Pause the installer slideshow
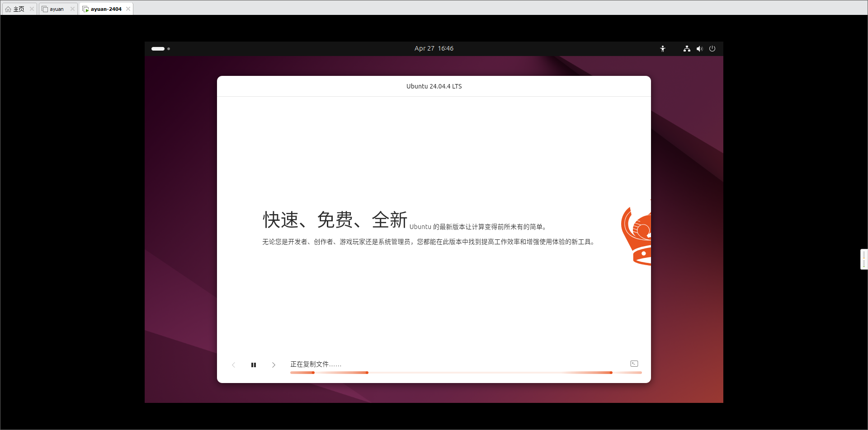This screenshot has height=430, width=868. click(x=254, y=365)
